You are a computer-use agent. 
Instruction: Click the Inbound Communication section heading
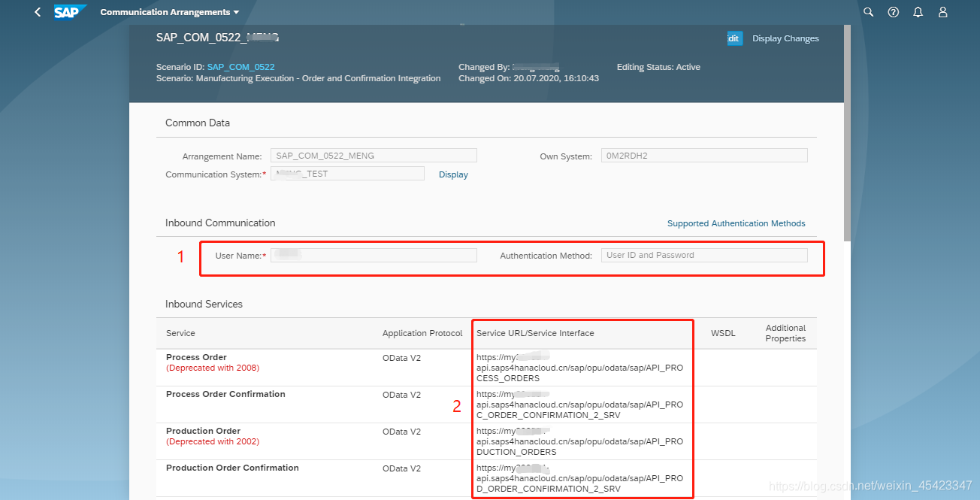coord(220,223)
